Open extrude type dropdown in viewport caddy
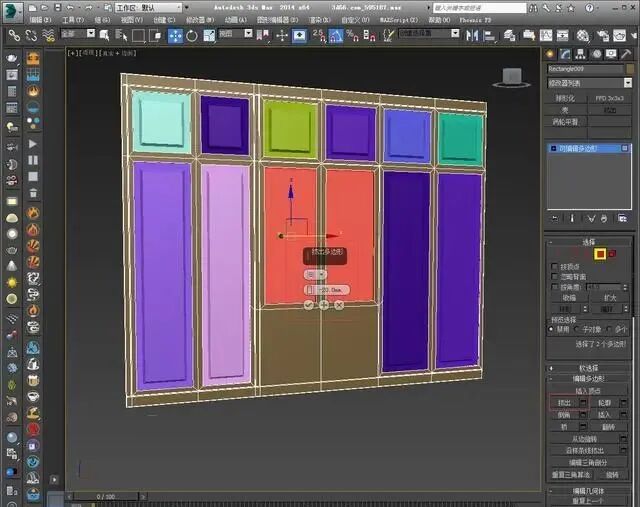The height and width of the screenshot is (507, 640). pyautogui.click(x=315, y=275)
